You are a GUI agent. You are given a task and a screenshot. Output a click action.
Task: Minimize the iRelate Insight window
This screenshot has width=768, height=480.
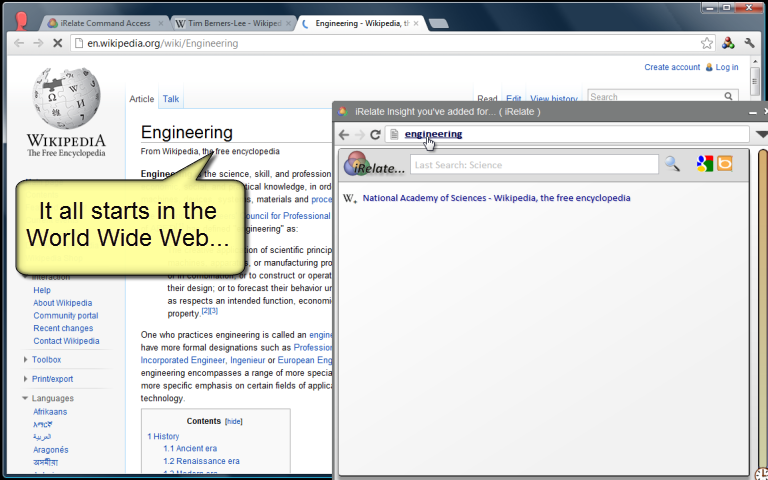pyautogui.click(x=753, y=112)
